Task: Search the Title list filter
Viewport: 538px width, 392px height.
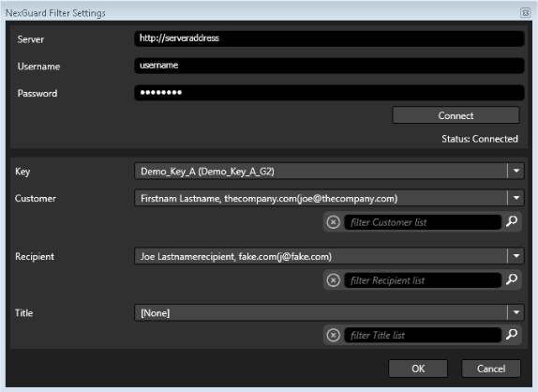Action: pos(512,334)
